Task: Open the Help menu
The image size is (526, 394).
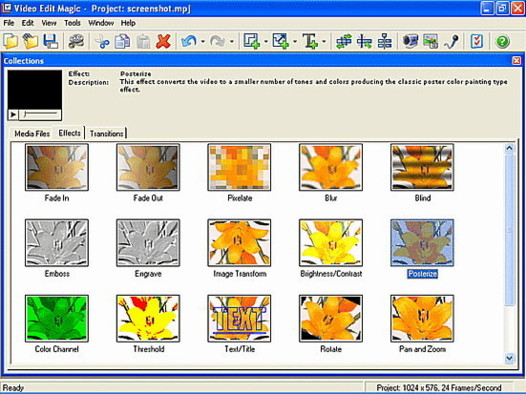Action: click(128, 23)
